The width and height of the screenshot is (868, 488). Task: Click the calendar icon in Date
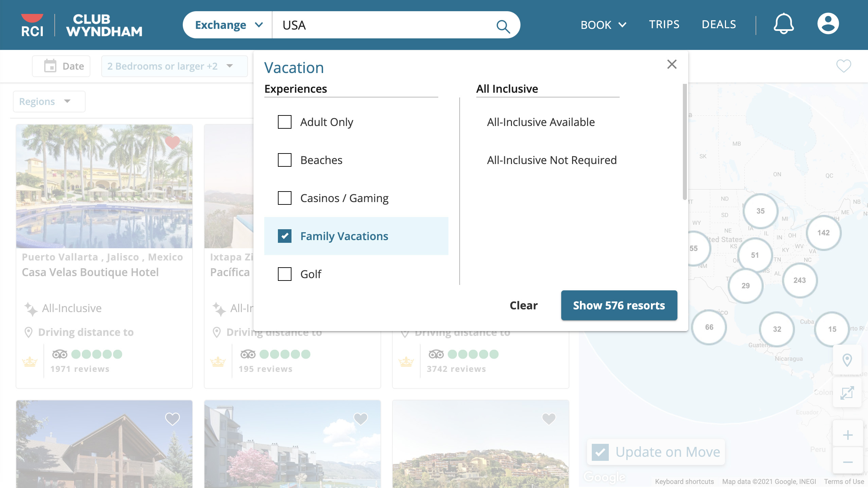pyautogui.click(x=50, y=66)
